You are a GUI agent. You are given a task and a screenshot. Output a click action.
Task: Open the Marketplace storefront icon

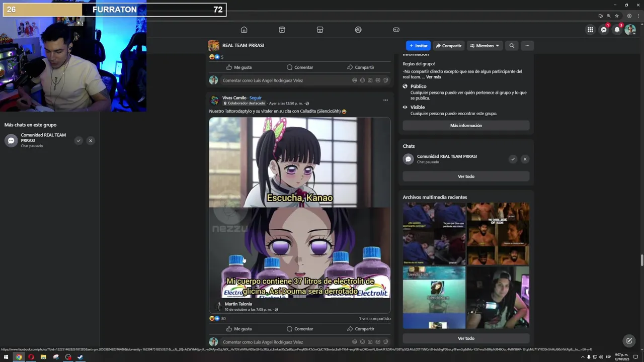click(320, 30)
